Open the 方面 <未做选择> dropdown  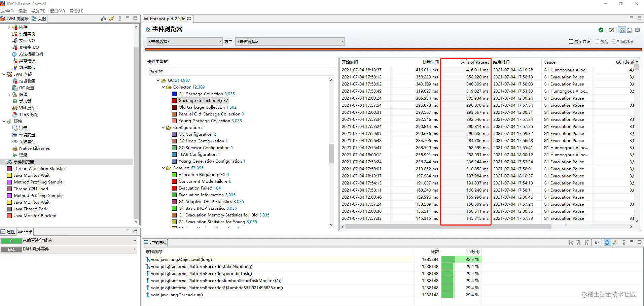coord(290,42)
